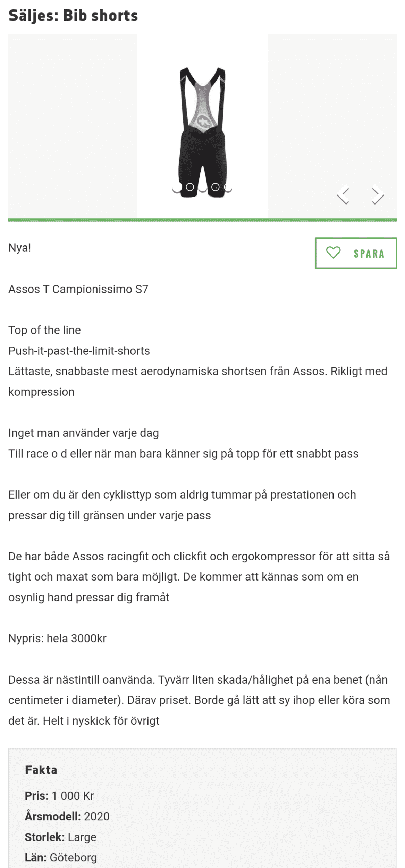
Task: Click the heart icon beside Spara
Action: [333, 253]
